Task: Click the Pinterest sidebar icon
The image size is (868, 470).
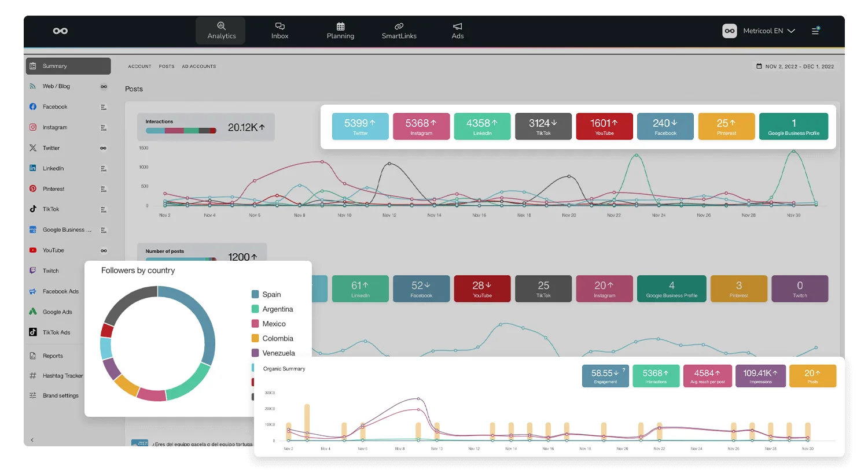Action: click(33, 188)
